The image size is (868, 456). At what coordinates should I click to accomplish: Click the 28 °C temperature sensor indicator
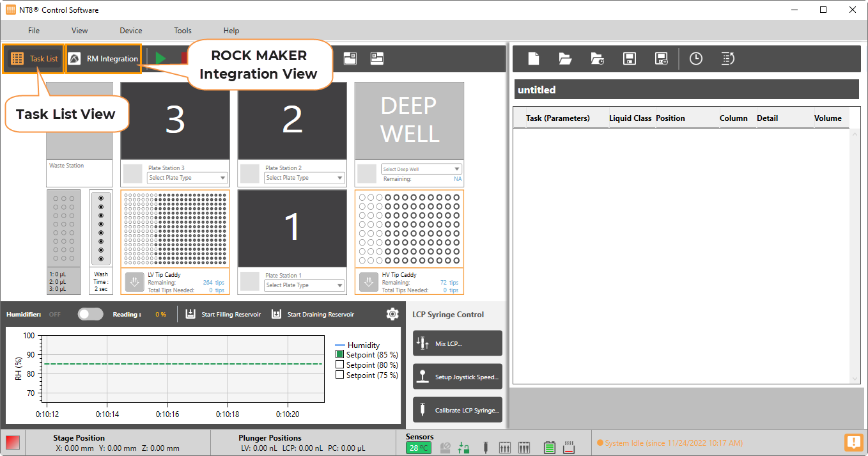coord(419,448)
